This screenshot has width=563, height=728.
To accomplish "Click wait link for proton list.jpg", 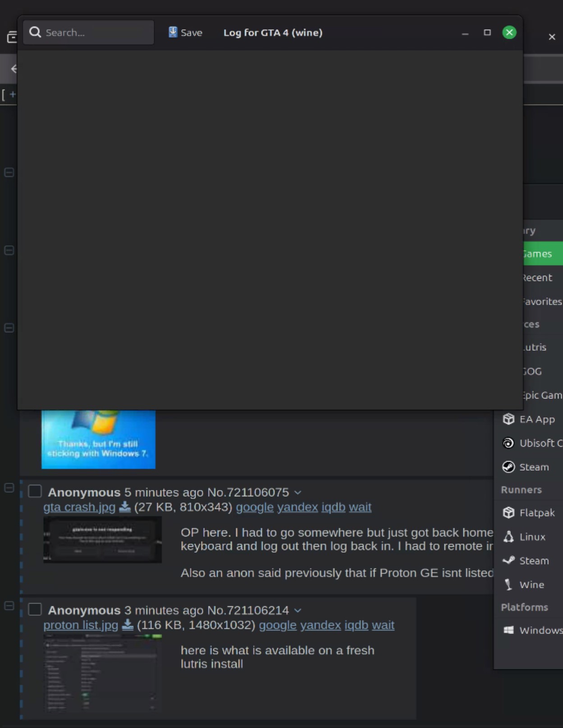I will point(383,625).
